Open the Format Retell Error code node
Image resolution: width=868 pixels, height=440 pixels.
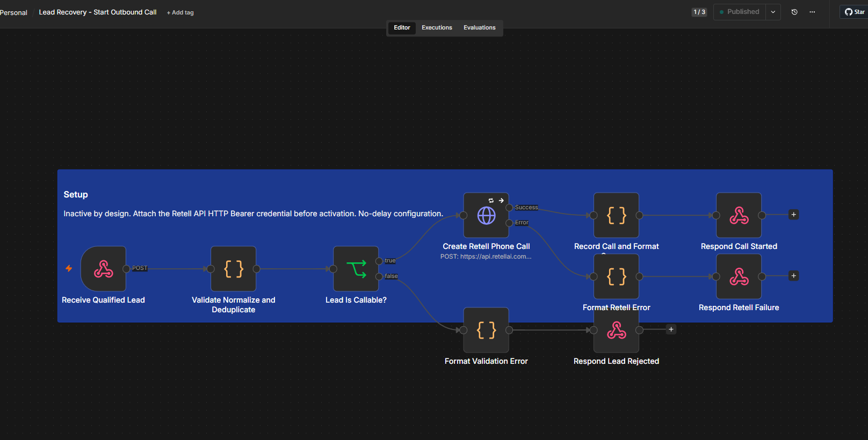point(616,276)
